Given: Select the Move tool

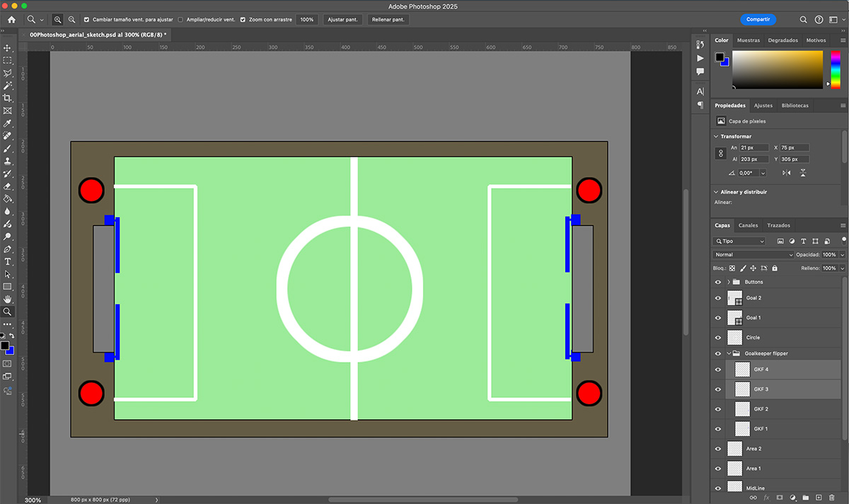Looking at the screenshot, I should tap(8, 47).
